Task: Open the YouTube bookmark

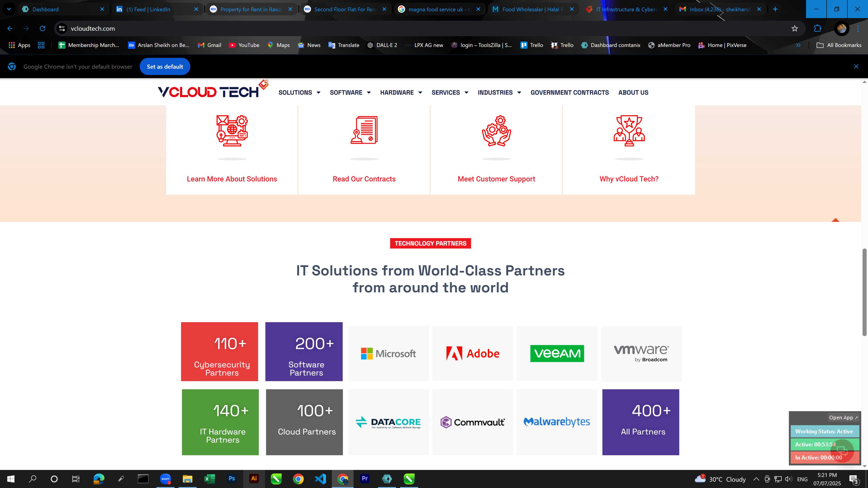Action: [244, 45]
